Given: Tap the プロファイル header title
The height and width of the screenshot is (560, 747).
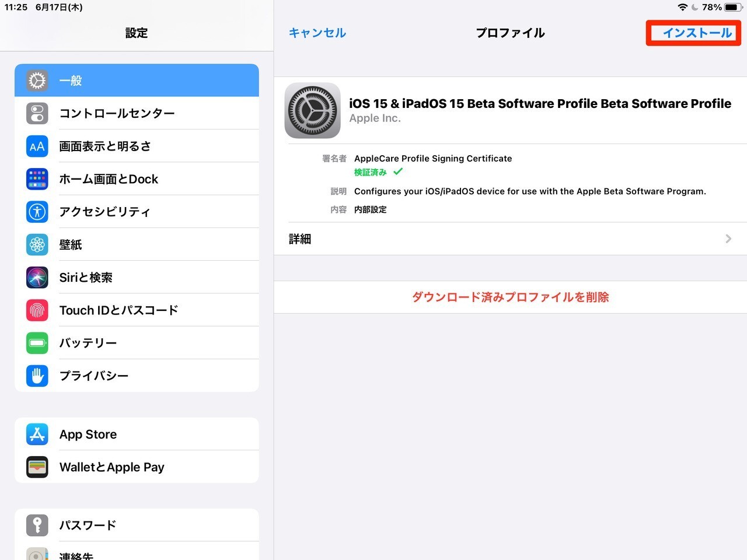Looking at the screenshot, I should [511, 33].
